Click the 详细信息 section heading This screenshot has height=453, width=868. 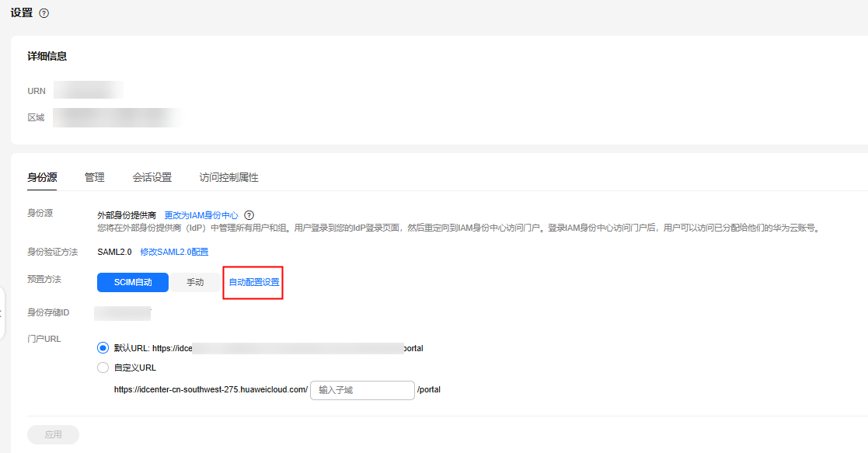[47, 56]
